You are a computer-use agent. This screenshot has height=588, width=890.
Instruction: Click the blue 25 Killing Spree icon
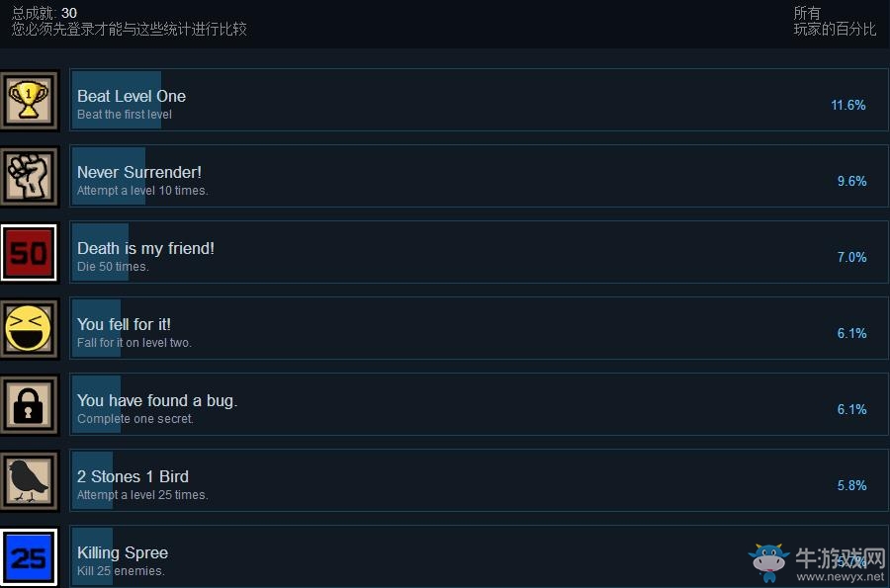click(29, 556)
